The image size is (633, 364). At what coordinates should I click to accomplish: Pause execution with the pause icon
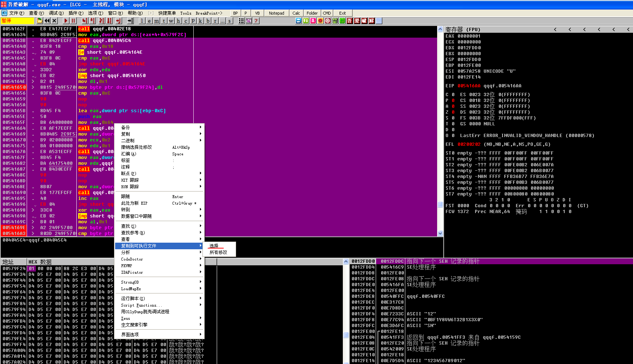coord(73,21)
